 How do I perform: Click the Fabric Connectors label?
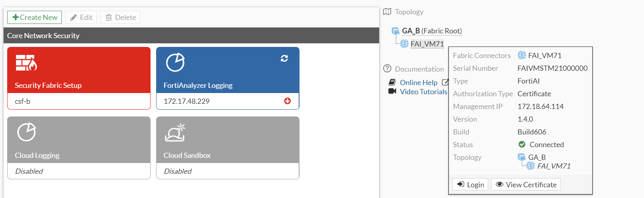[x=482, y=55]
